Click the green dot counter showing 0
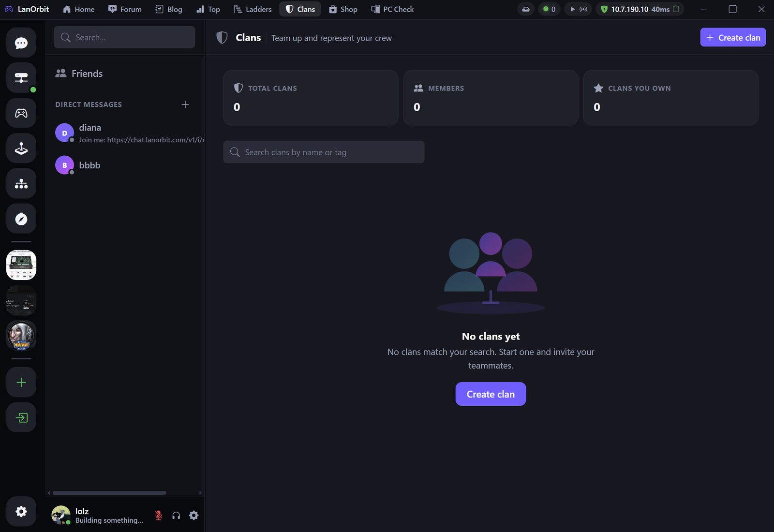This screenshot has height=532, width=774. [549, 9]
